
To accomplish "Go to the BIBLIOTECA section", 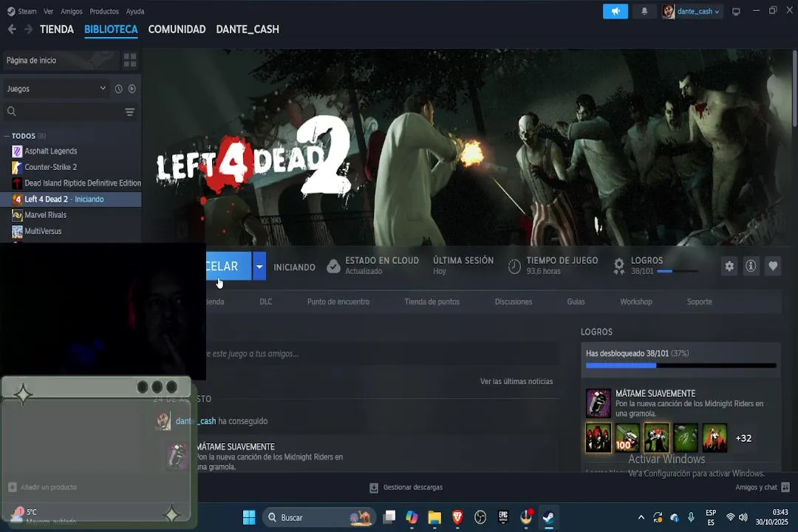I will pos(111,30).
